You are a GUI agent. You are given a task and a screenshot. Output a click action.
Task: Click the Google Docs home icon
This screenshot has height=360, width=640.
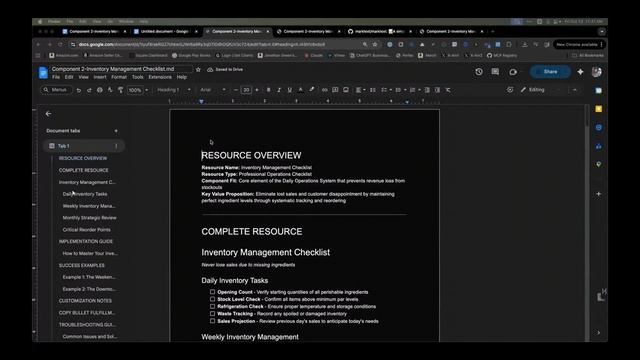pyautogui.click(x=43, y=73)
